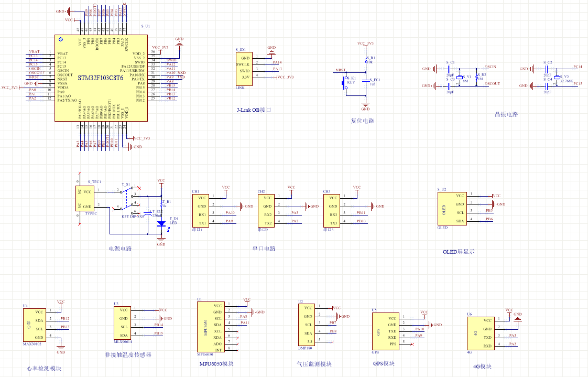Select the S_JD1 LINK connector body

tap(244, 69)
